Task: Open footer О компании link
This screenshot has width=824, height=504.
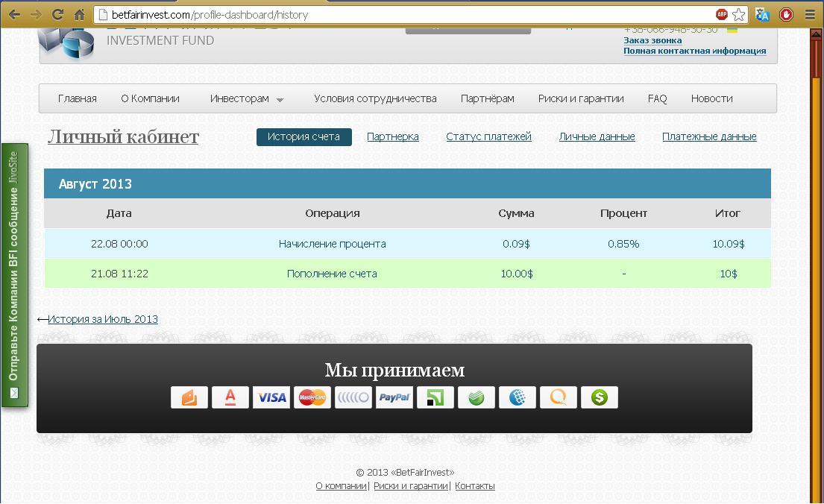Action: [x=341, y=486]
